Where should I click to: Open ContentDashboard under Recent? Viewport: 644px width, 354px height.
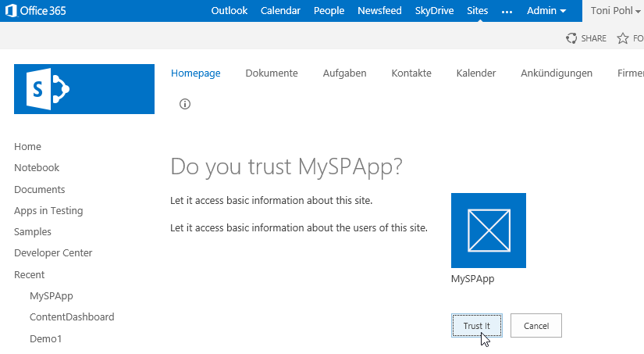72,317
